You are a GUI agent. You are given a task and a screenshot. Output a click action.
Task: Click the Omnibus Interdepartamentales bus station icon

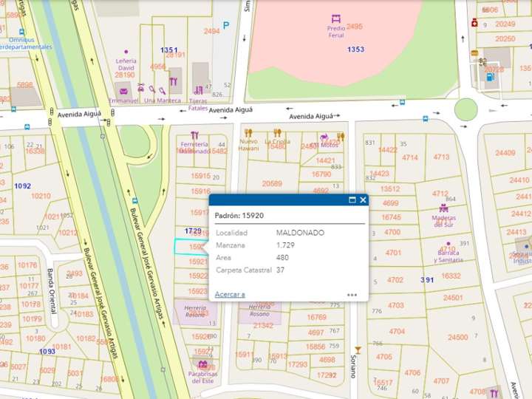click(x=10, y=30)
